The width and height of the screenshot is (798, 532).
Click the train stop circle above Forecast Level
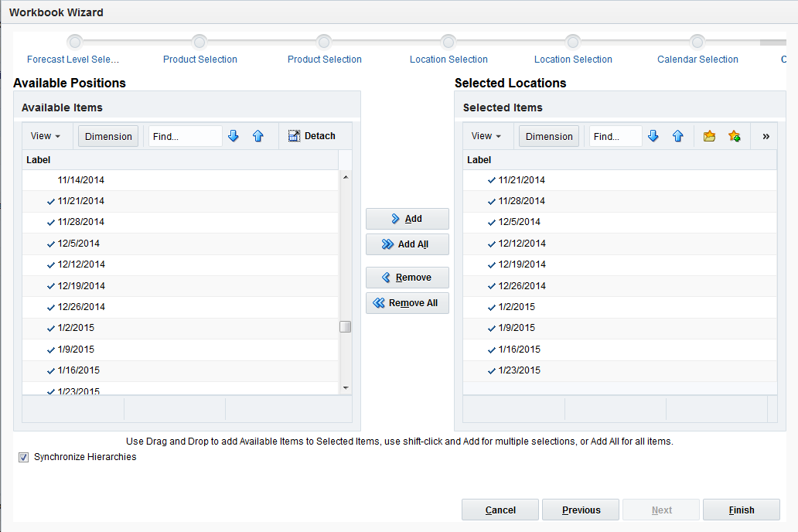point(75,42)
